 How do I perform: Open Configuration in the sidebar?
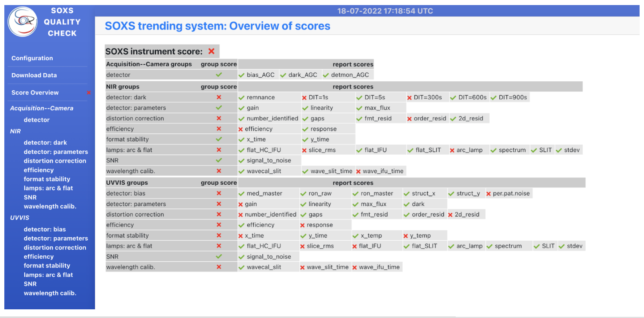32,58
